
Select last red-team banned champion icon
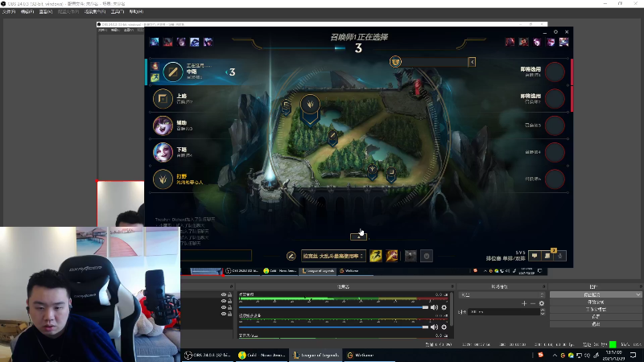[564, 42]
